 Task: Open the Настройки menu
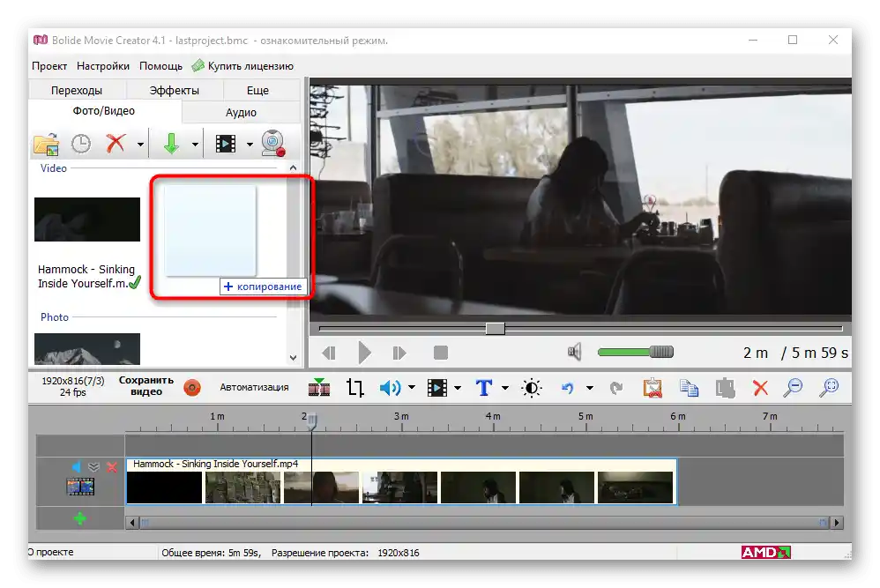[x=103, y=66]
